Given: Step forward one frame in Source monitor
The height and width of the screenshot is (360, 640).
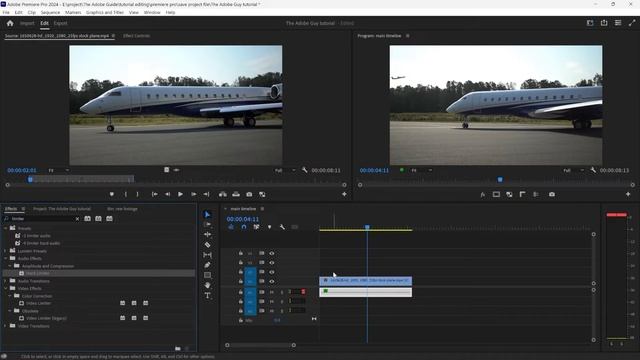Looking at the screenshot, I should (194, 194).
